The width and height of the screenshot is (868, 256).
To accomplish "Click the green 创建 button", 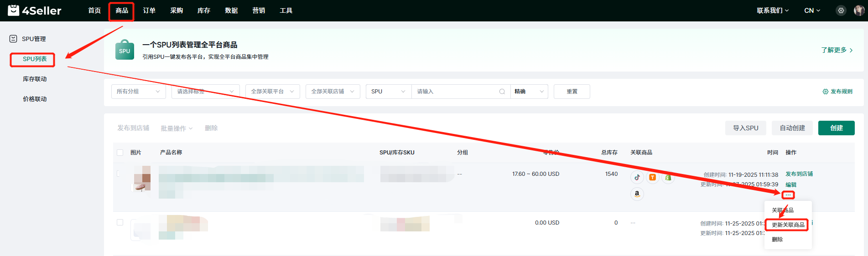I will (836, 128).
